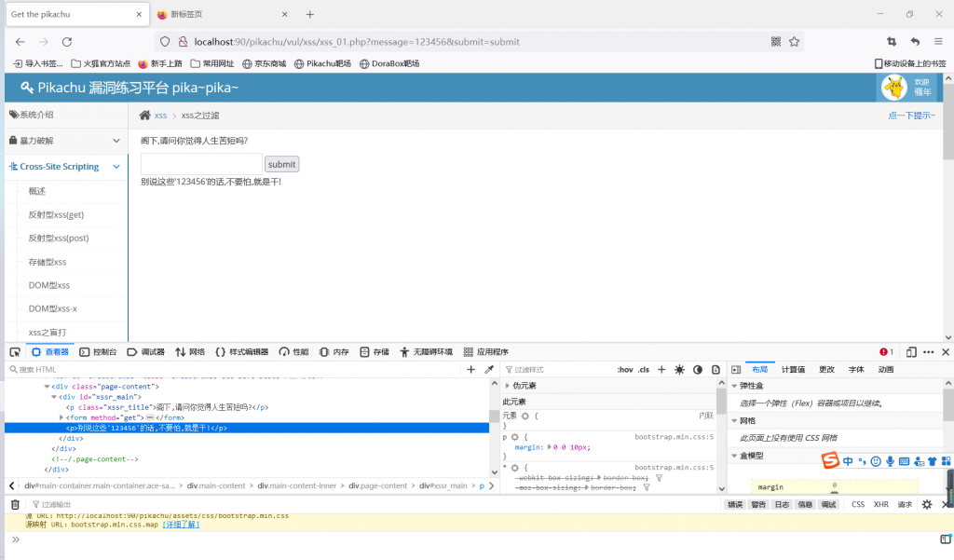
Task: Activate the element picker in DevTools
Action: 14,352
